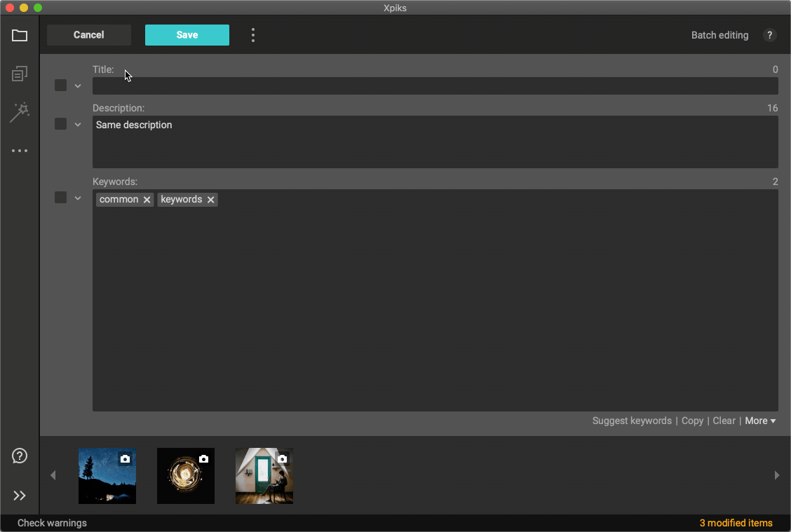This screenshot has height=532, width=791.
Task: Open the three-dot menu next to Save
Action: pyautogui.click(x=252, y=34)
